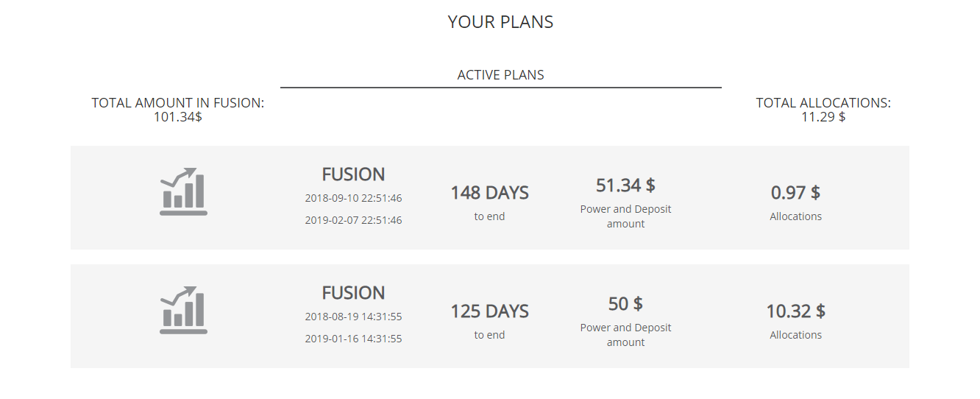The height and width of the screenshot is (399, 980).
Task: Switch to the Active Plans tab
Action: (x=500, y=75)
